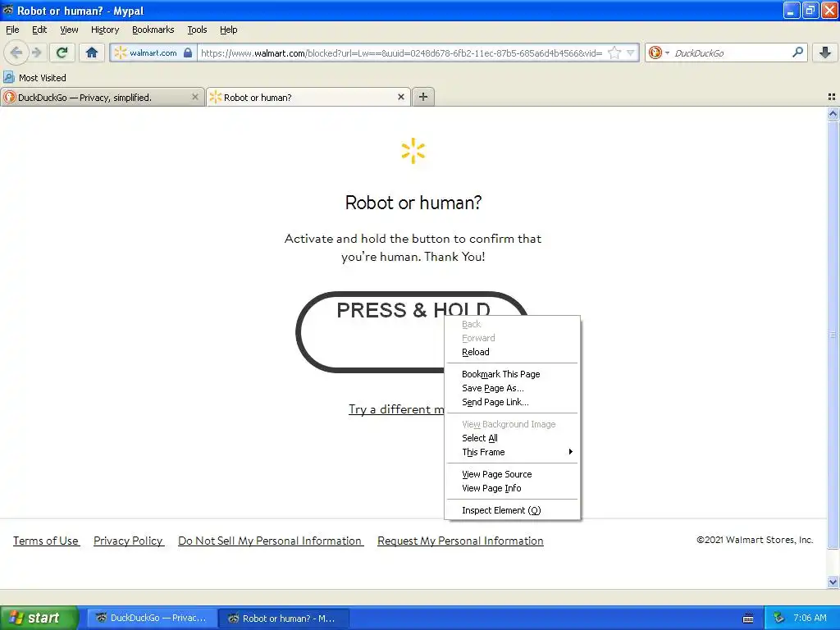Open the Tools menu

tap(197, 30)
